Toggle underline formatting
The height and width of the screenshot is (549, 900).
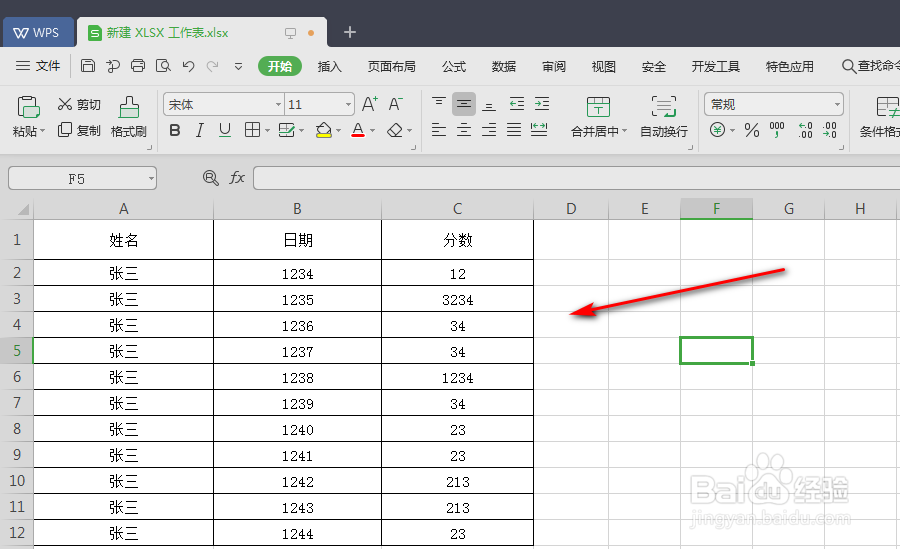224,130
